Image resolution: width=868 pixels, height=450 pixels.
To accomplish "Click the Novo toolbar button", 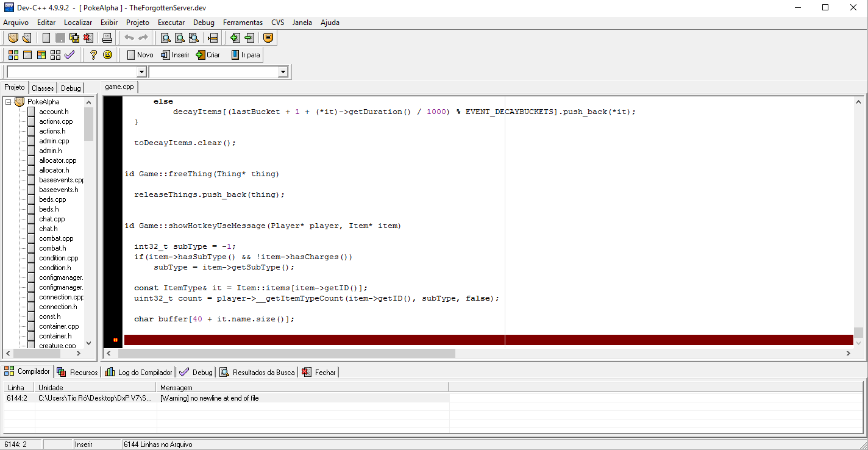I will [140, 55].
